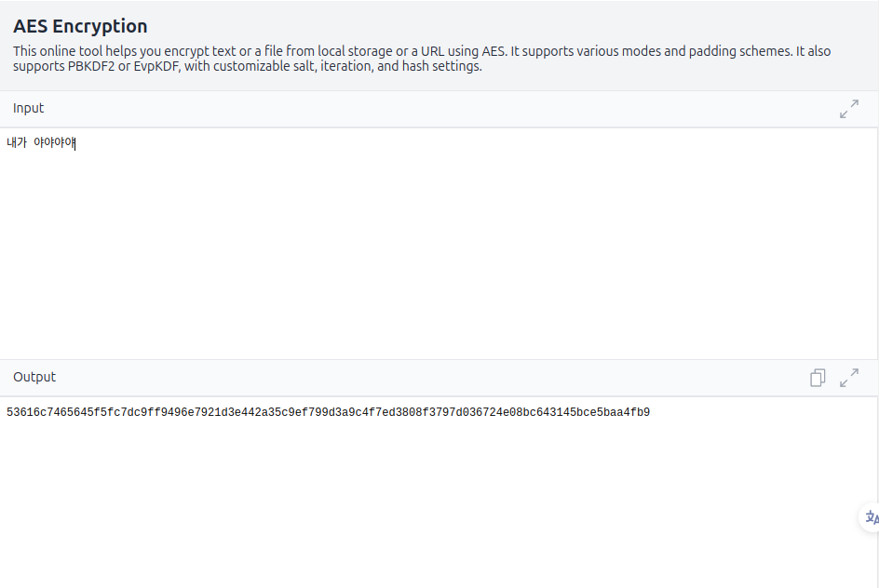This screenshot has width=879, height=588.
Task: Click the AES Encryption heading
Action: [80, 26]
